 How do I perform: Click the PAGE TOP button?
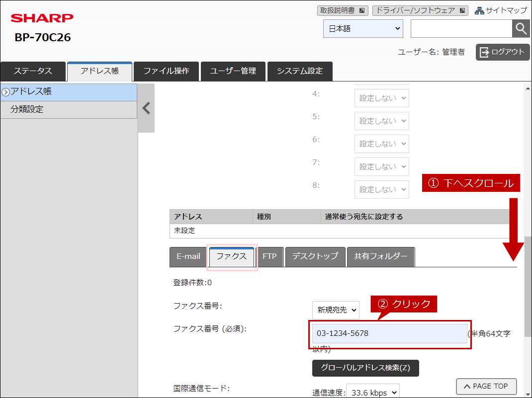coord(486,387)
